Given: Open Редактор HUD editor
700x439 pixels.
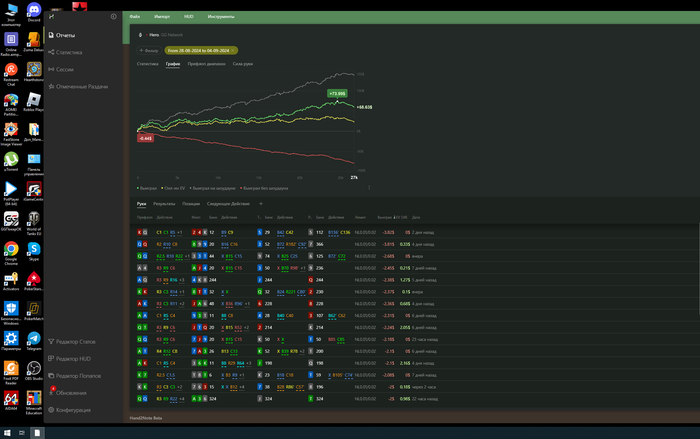Looking at the screenshot, I should coord(70,359).
